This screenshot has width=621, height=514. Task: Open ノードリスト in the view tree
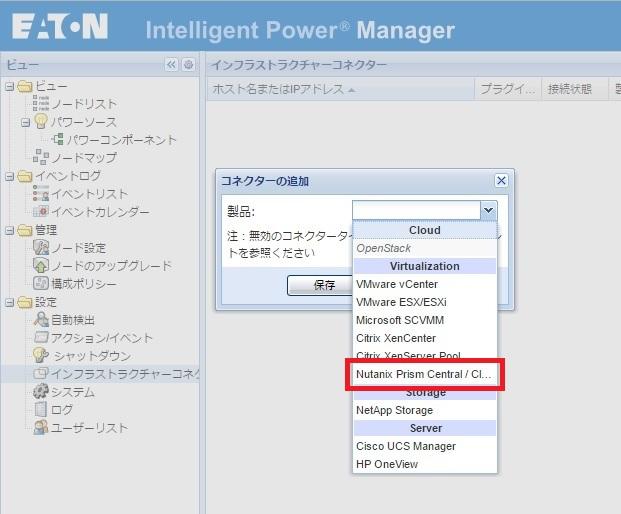[84, 104]
